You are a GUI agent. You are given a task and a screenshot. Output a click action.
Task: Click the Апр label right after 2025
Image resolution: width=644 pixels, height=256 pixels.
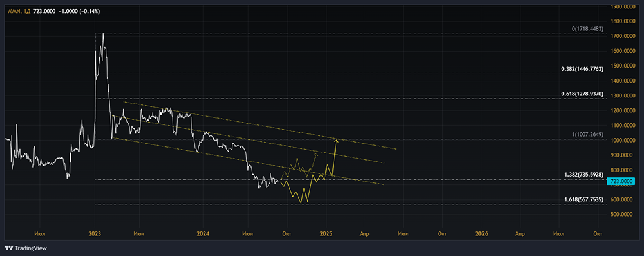(x=365, y=234)
